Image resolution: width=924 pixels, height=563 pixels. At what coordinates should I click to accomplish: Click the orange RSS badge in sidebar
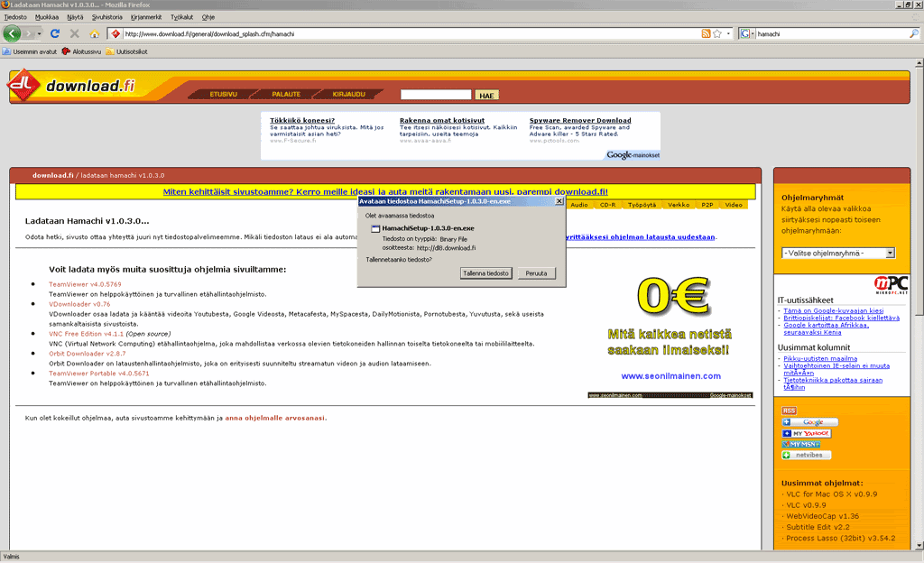[789, 411]
